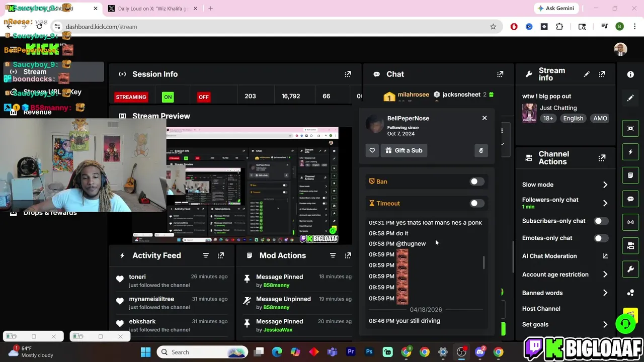
Task: Enable Subscribers-only chat toggle
Action: tap(601, 221)
